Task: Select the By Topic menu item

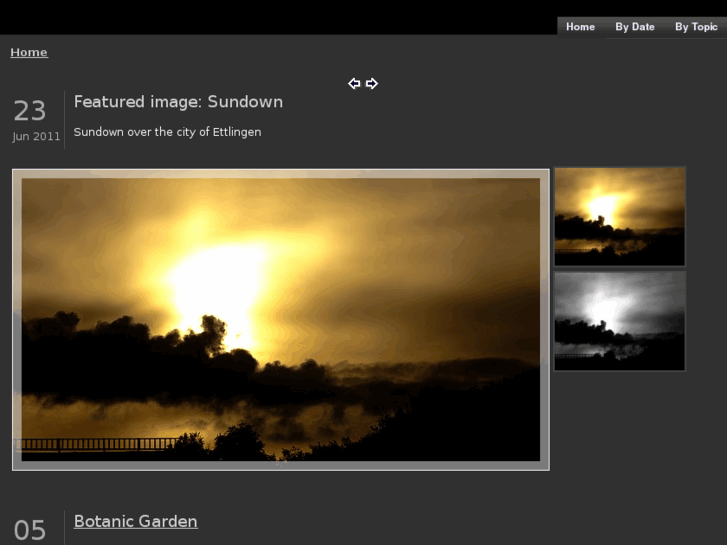Action: click(x=696, y=27)
